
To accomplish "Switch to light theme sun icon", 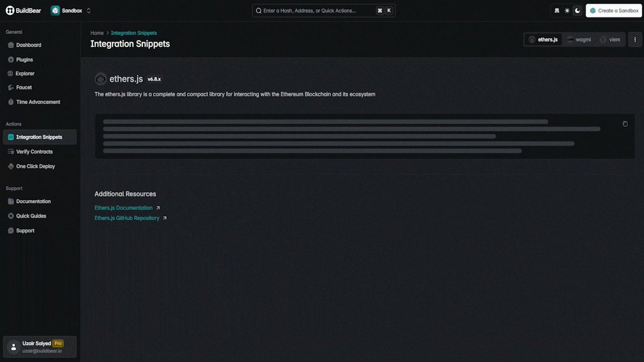I will 567,11.
